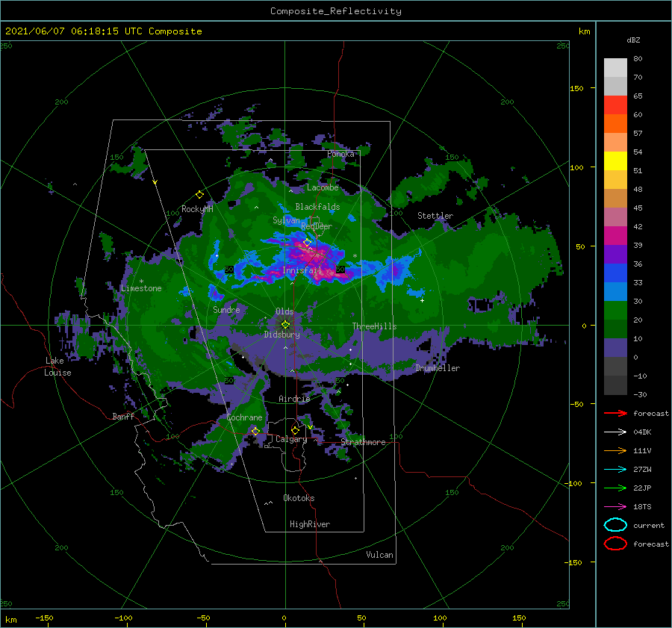This screenshot has width=672, height=628.
Task: Select the orange 111V arrow legend icon
Action: click(615, 450)
